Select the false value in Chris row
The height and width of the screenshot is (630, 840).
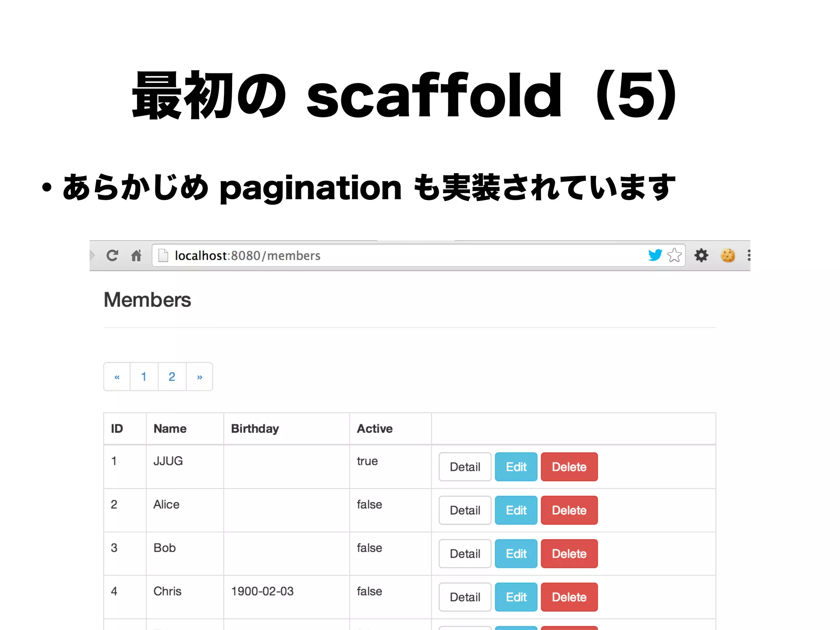pos(369,591)
